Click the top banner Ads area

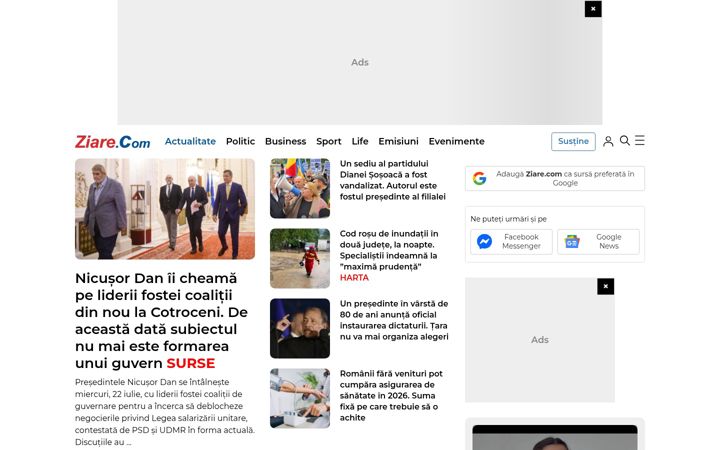pyautogui.click(x=360, y=62)
